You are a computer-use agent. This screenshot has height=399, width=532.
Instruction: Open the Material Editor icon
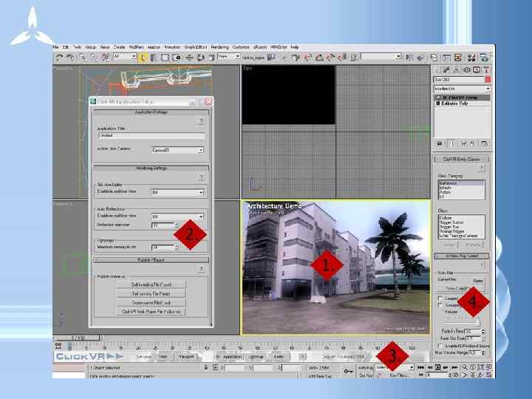pos(471,58)
